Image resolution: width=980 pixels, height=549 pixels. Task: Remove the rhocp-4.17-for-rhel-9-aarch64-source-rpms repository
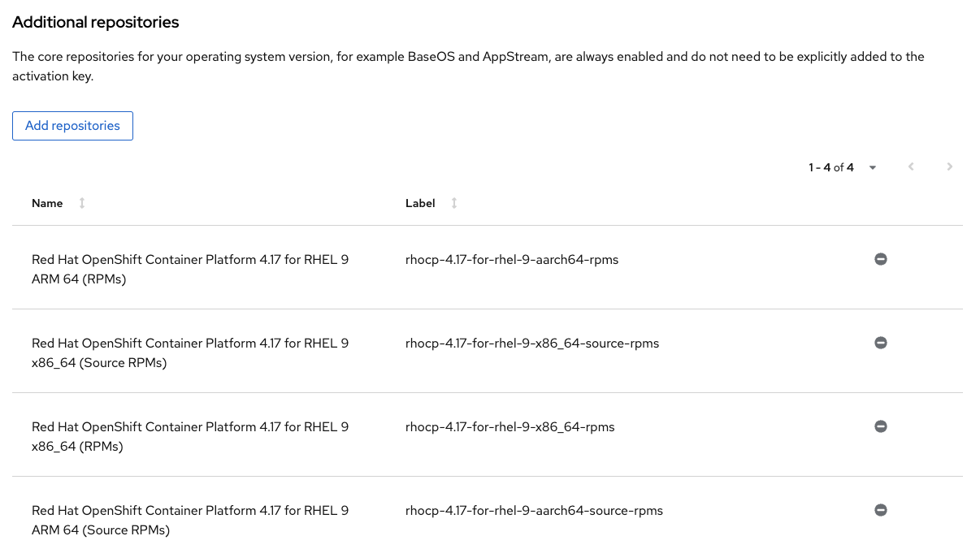880,509
